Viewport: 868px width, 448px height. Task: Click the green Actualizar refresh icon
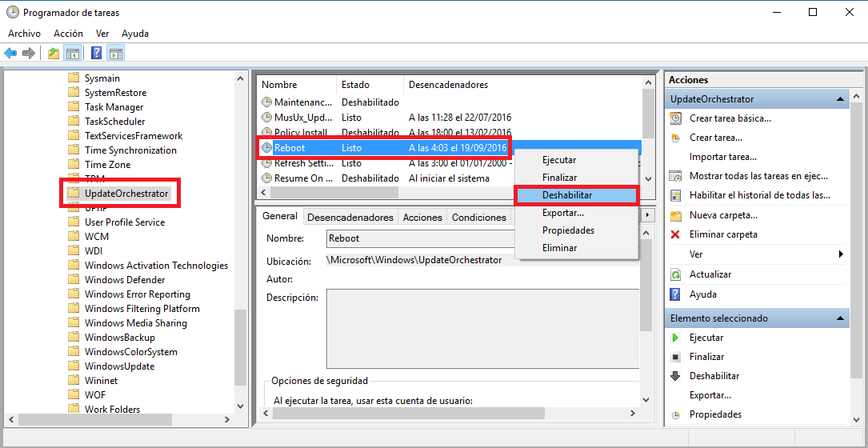coord(675,274)
